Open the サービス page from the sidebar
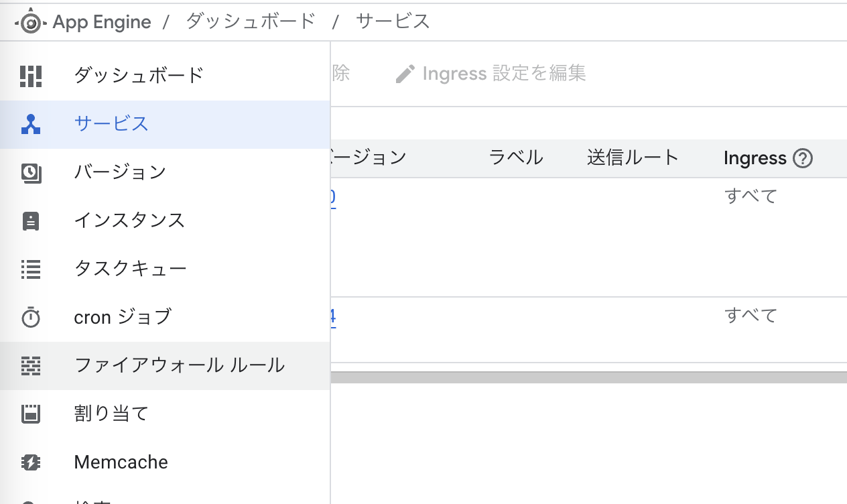Image resolution: width=847 pixels, height=504 pixels. [111, 123]
